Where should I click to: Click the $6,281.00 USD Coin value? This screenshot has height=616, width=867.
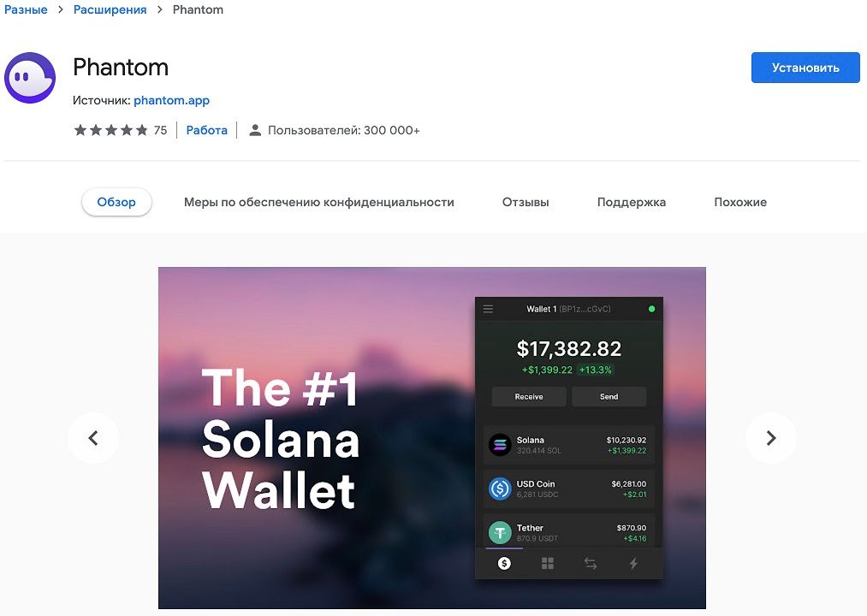click(629, 484)
